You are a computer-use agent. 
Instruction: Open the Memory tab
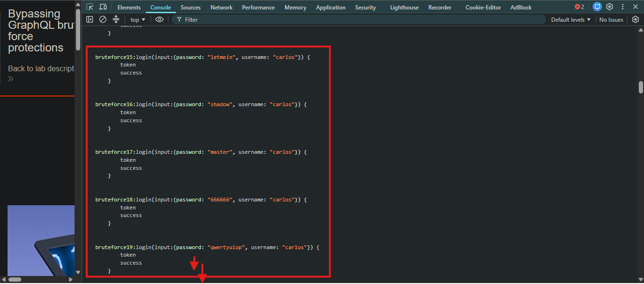coord(295,7)
